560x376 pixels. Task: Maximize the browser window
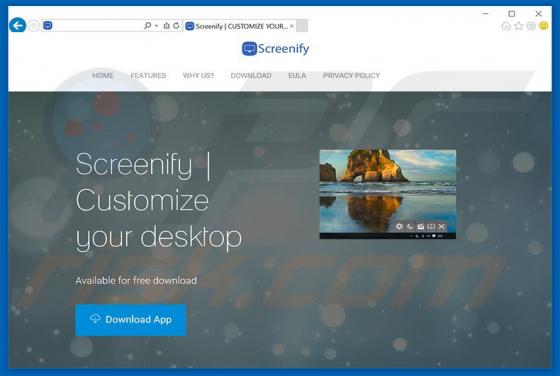coord(512,14)
